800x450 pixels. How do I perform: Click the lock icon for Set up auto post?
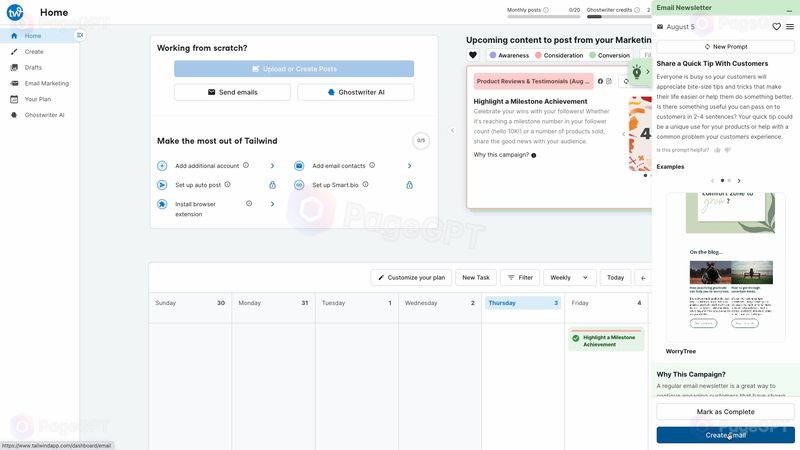(x=272, y=185)
